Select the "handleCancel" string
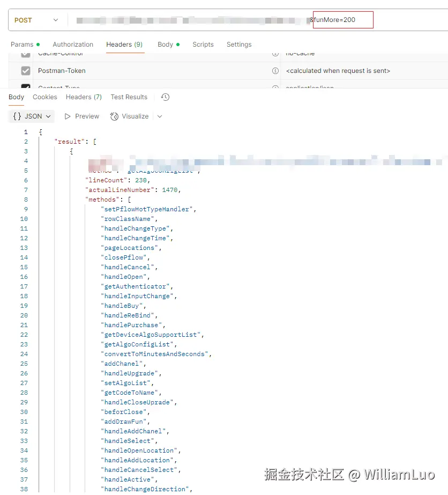 (x=128, y=267)
